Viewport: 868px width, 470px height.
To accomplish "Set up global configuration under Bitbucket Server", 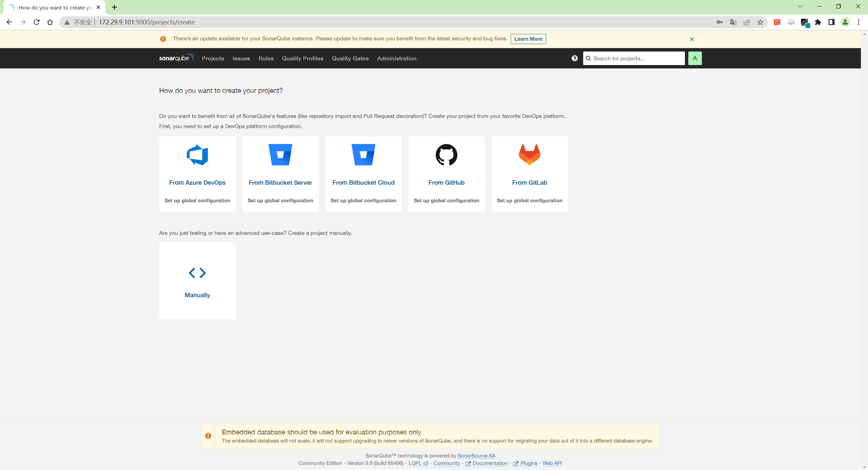I will pos(280,200).
